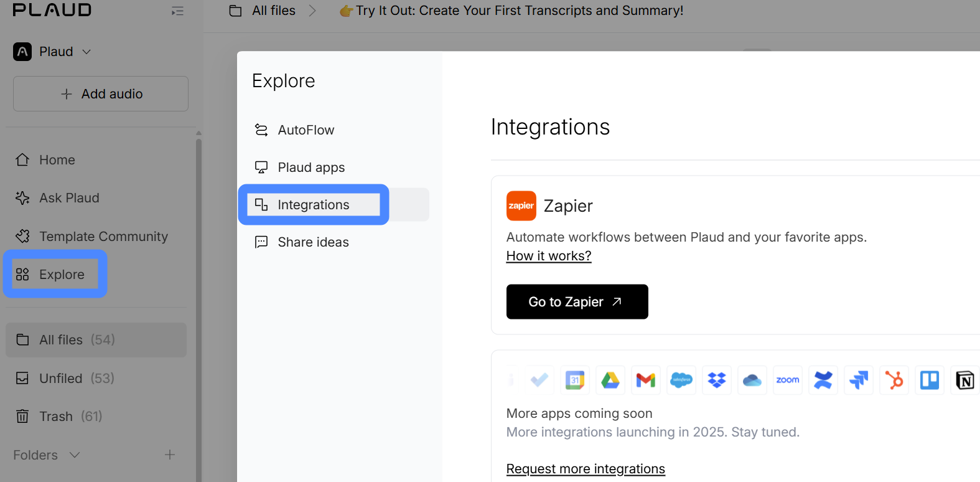Image resolution: width=980 pixels, height=482 pixels.
Task: Select AutoFlow in the Explore panel
Action: pyautogui.click(x=294, y=130)
